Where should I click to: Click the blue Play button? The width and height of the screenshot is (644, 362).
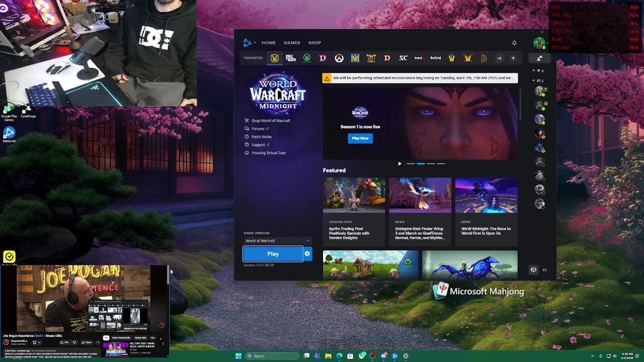pos(273,254)
